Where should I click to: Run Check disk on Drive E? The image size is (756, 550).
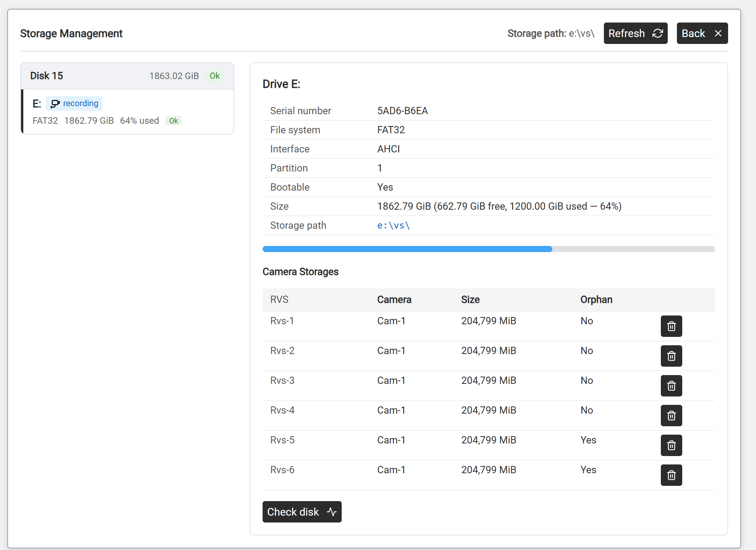click(x=302, y=512)
